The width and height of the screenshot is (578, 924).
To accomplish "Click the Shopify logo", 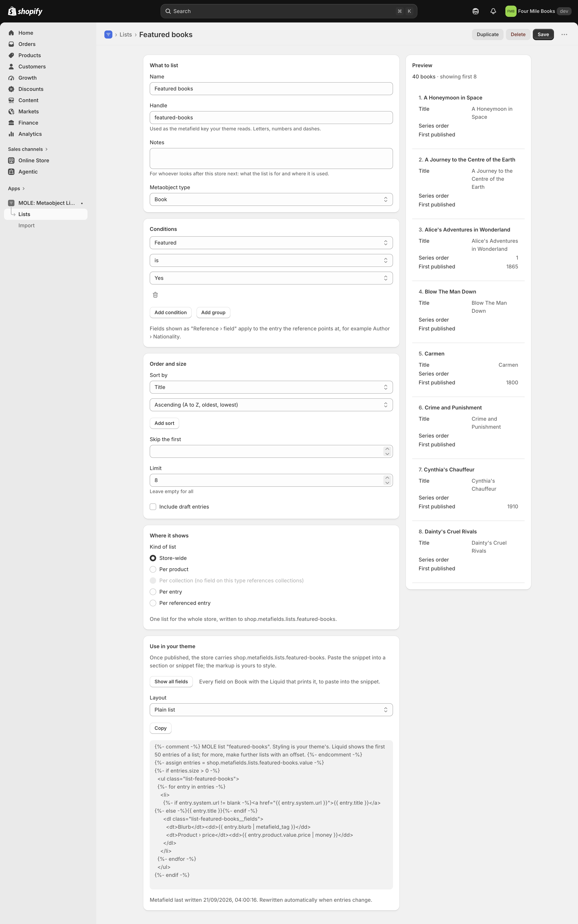I will (x=25, y=11).
